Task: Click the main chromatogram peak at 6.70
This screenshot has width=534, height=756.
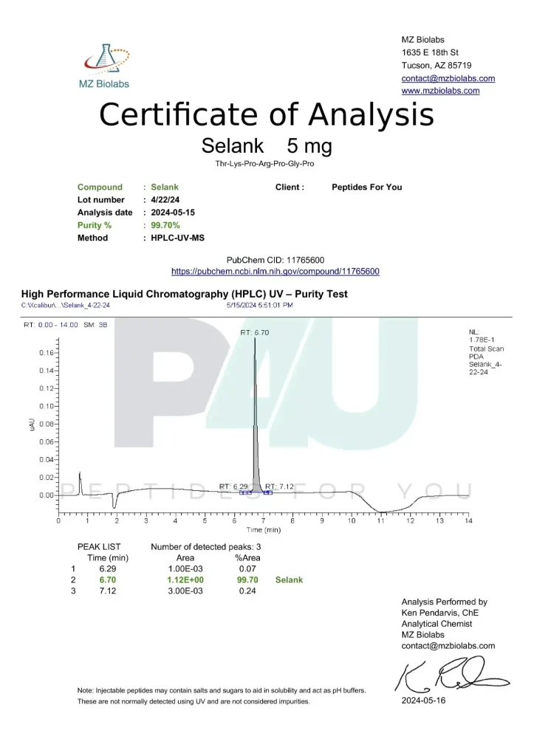Action: click(x=255, y=416)
